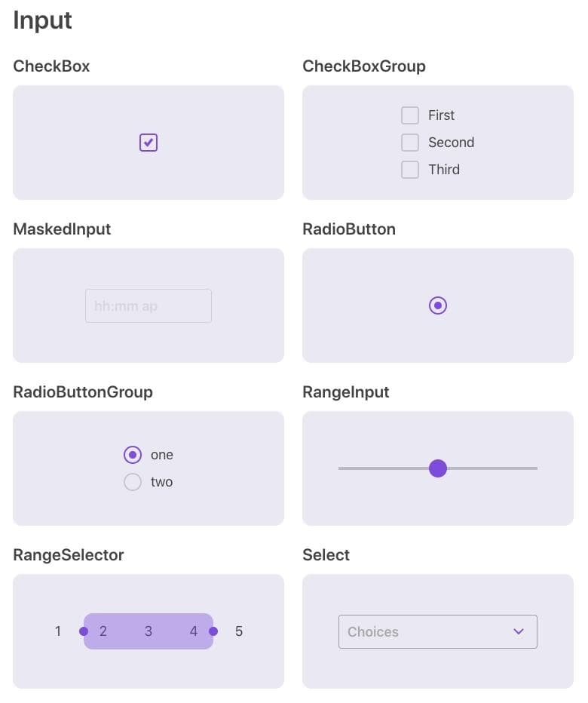Click number 1 on RangeSelector
The image size is (588, 703).
point(58,631)
